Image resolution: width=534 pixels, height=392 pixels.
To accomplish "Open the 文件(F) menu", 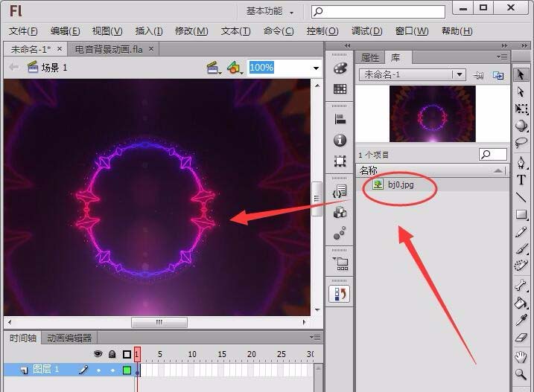I will [x=23, y=31].
